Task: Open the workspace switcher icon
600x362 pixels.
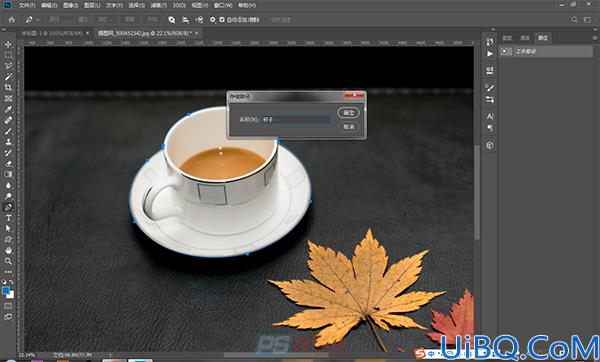Action: pyautogui.click(x=587, y=20)
